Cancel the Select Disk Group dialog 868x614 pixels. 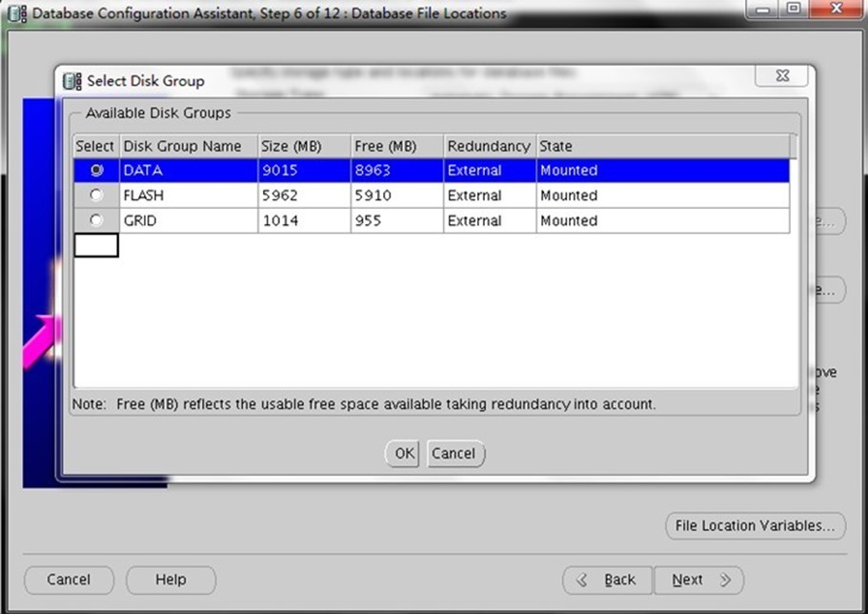tap(455, 453)
